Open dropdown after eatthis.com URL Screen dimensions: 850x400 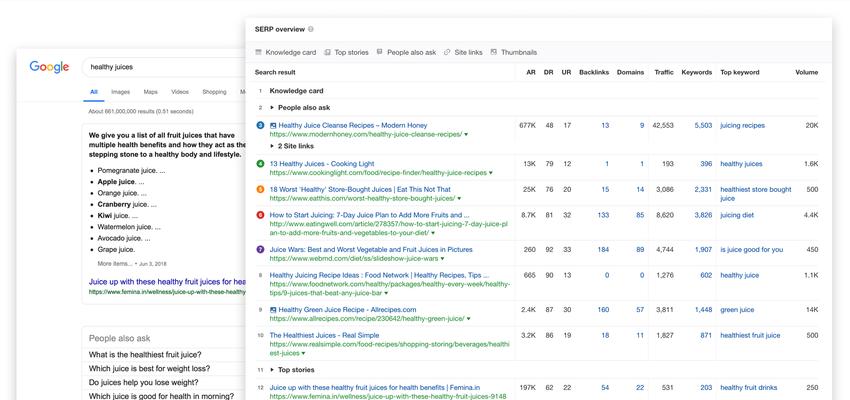[x=459, y=198]
